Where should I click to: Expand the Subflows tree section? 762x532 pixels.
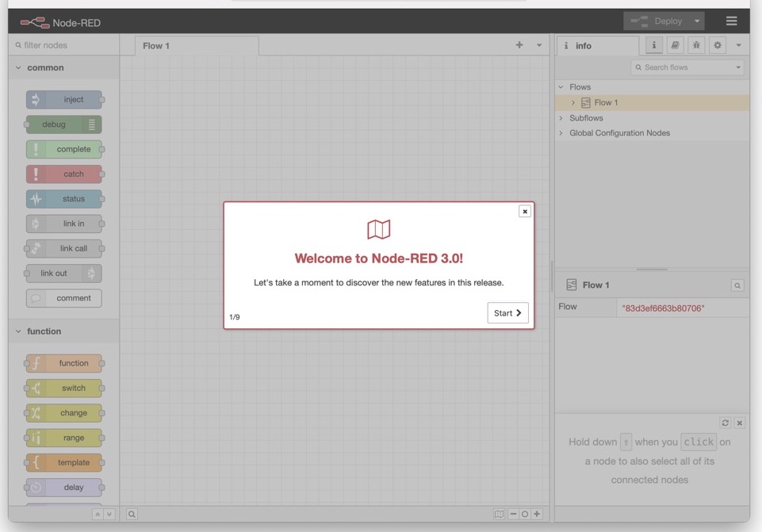561,118
